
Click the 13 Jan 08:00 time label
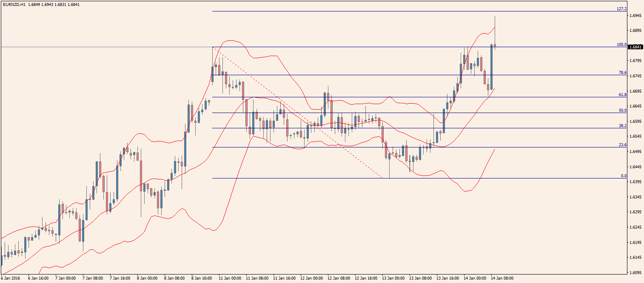[420, 279]
